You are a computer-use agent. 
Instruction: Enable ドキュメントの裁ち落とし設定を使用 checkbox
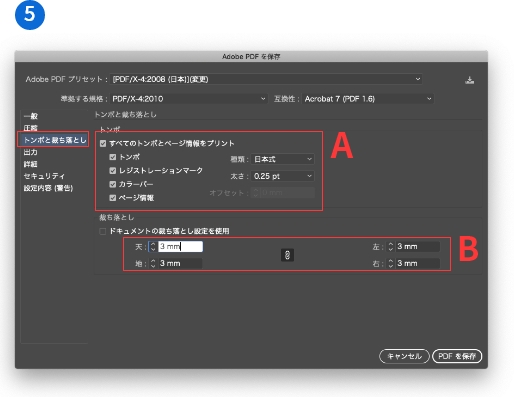(103, 231)
